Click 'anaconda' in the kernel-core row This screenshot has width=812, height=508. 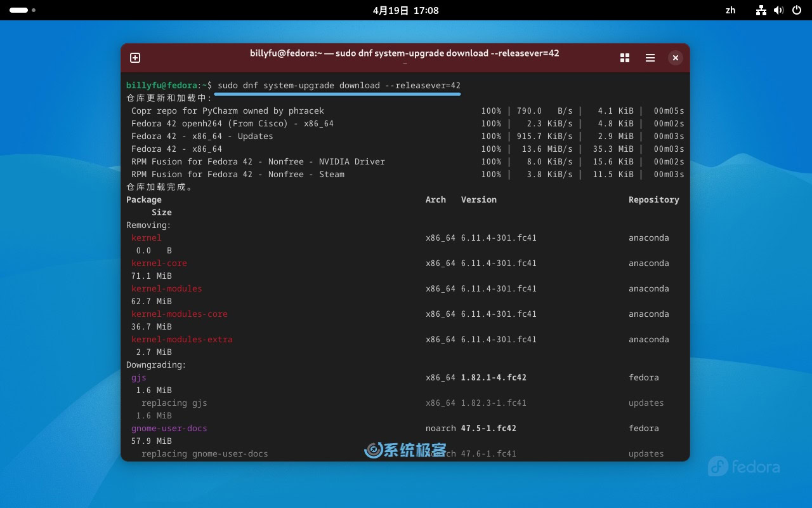[x=649, y=263]
